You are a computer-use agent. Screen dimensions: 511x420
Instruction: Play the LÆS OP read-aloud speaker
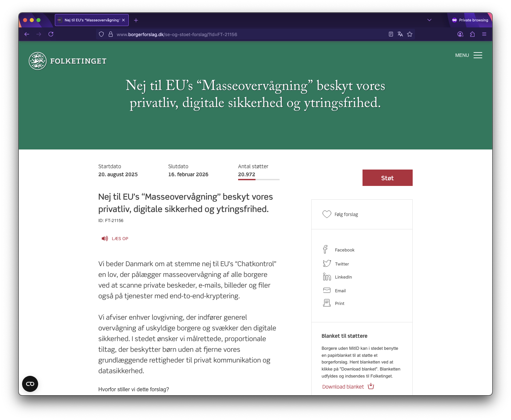105,238
